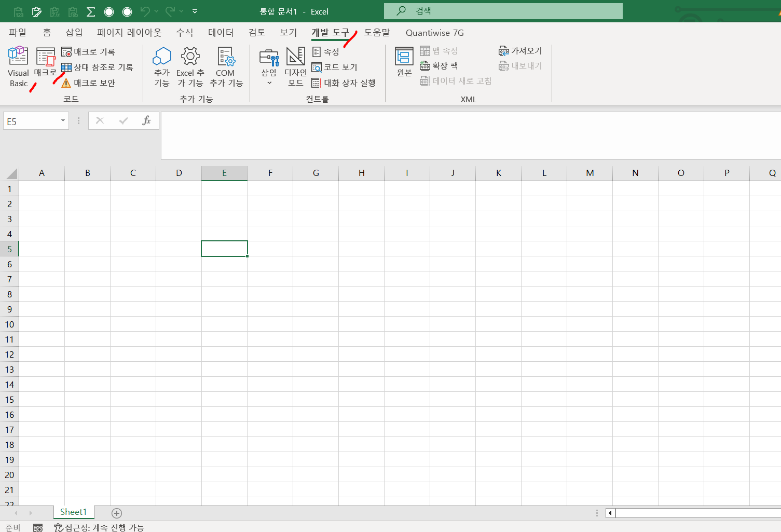Click the selected cell E5
This screenshot has width=781, height=532.
(x=224, y=249)
